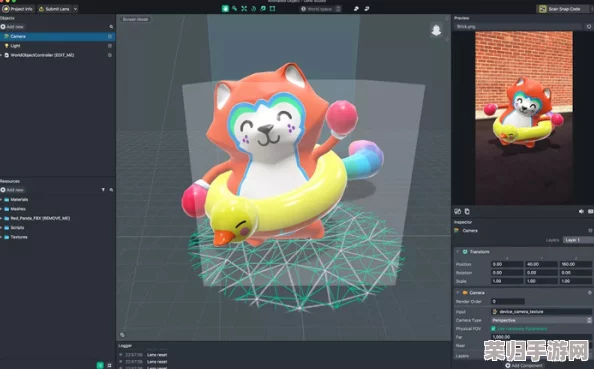The height and width of the screenshot is (369, 594).
Task: Filter resources using the funnel icon
Action: [x=103, y=190]
